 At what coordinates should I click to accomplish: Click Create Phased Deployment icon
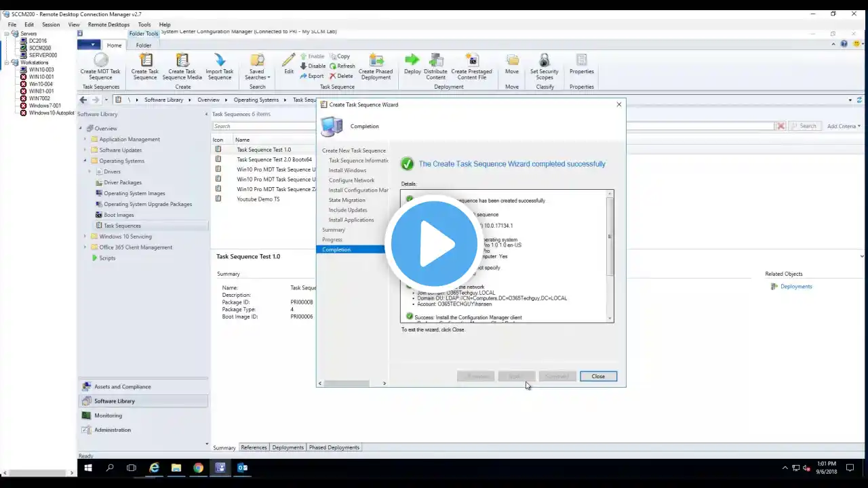(376, 60)
